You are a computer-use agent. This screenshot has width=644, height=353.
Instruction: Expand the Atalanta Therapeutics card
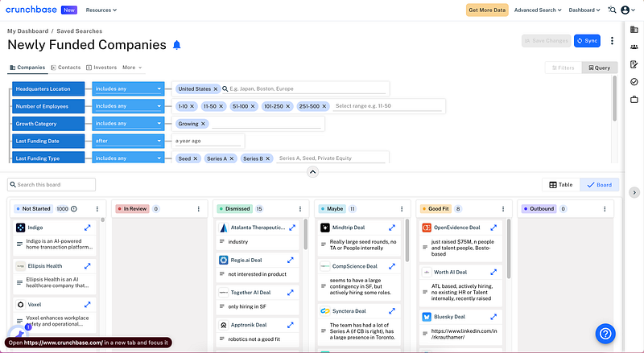pos(292,228)
